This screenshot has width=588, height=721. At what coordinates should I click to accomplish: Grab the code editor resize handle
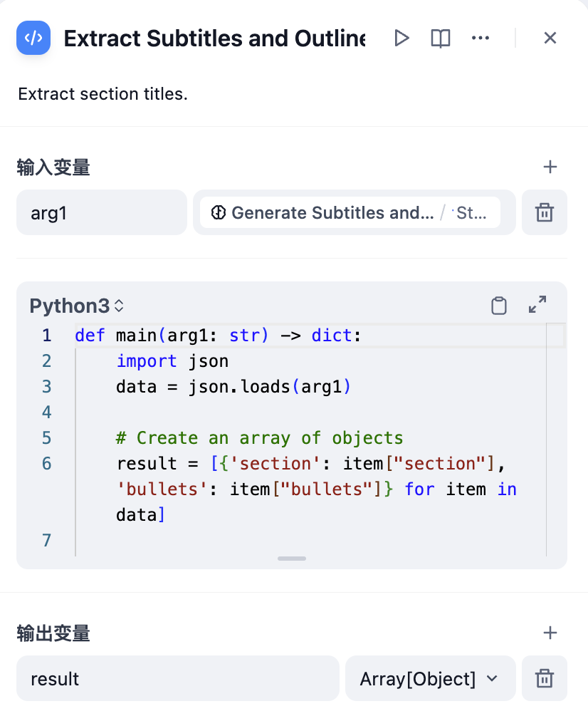click(x=292, y=559)
